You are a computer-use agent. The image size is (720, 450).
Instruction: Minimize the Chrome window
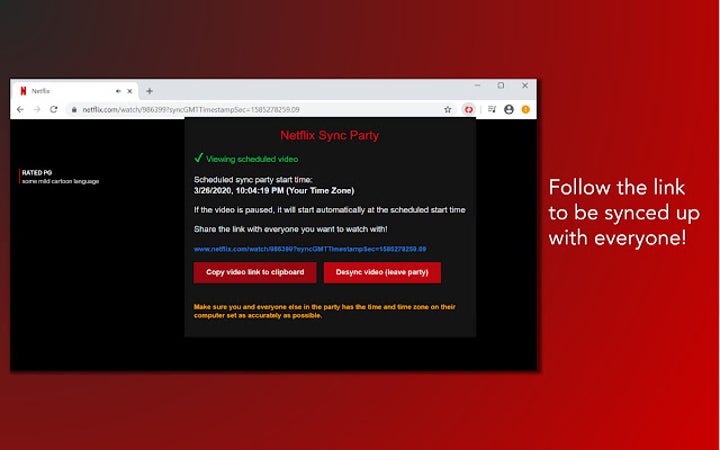pyautogui.click(x=477, y=86)
